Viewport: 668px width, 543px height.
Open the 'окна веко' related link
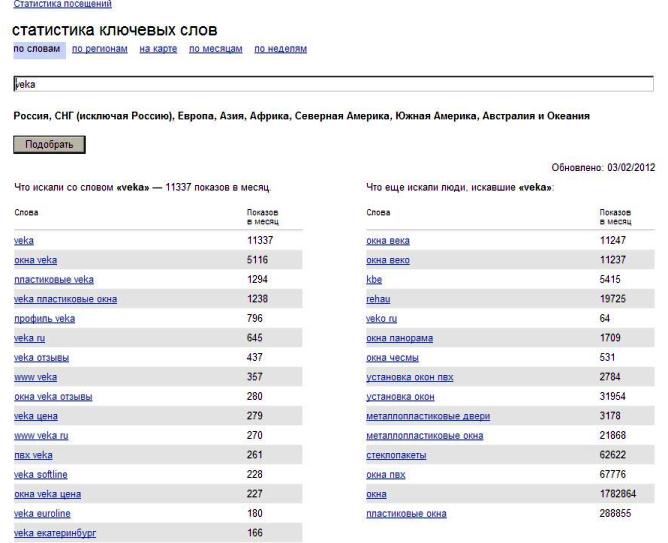pyautogui.click(x=388, y=260)
